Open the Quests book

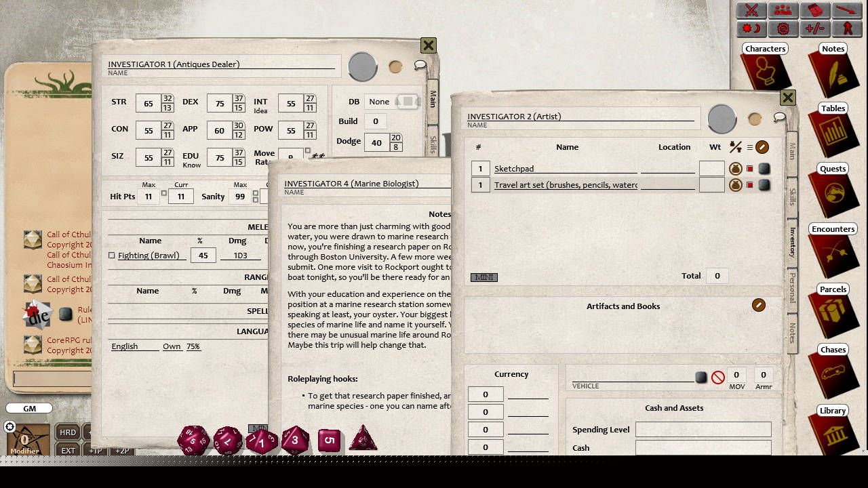[x=833, y=190]
